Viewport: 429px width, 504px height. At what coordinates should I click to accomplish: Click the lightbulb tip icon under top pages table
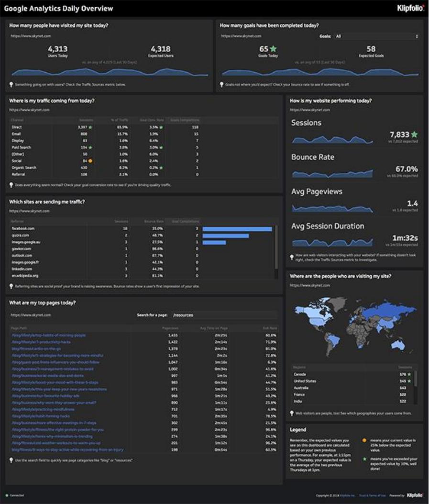[11, 460]
